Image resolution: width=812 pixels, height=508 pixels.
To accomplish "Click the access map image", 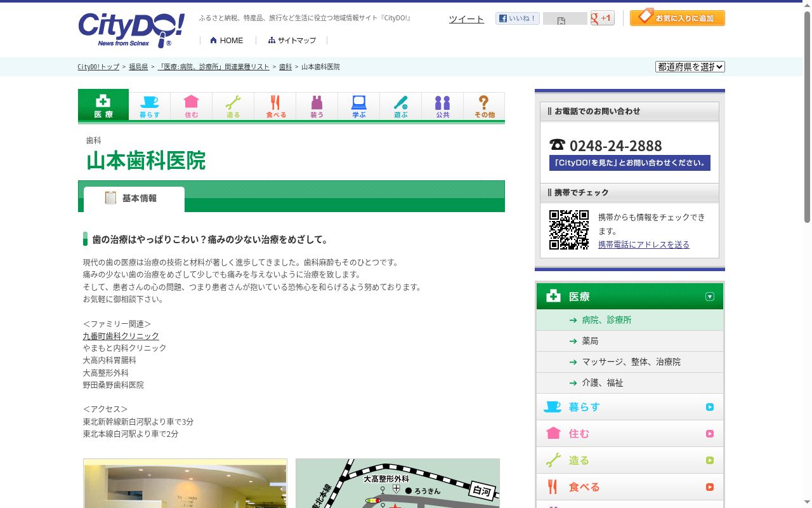I will pos(398,483).
